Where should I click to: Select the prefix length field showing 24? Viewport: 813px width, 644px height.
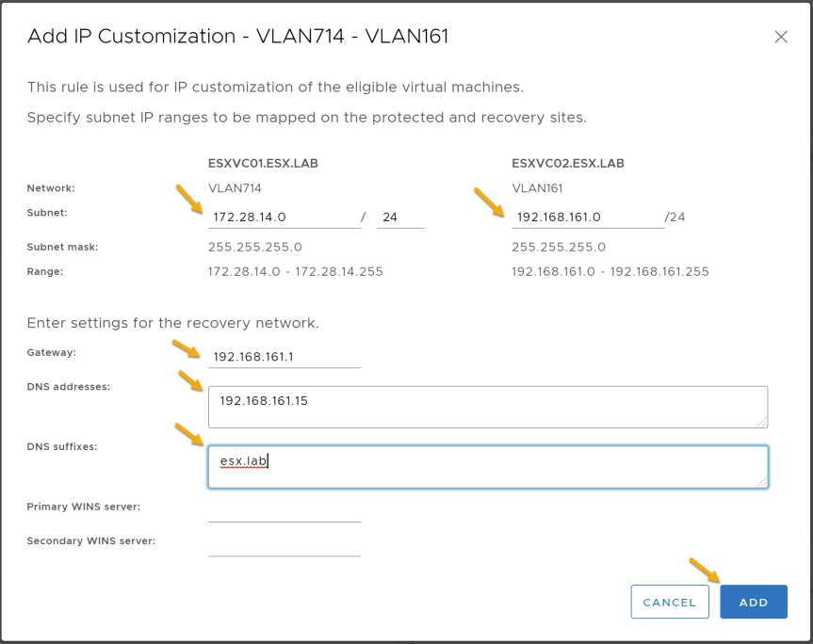[400, 217]
